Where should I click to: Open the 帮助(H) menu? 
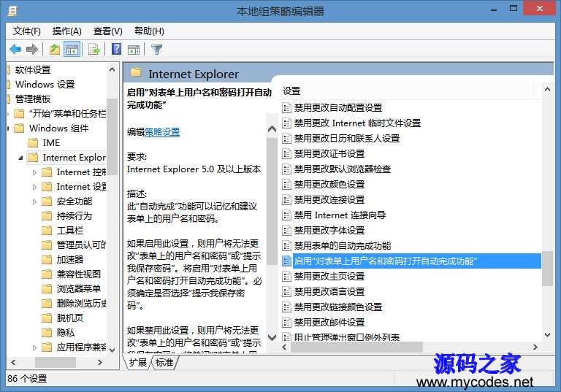pyautogui.click(x=149, y=31)
